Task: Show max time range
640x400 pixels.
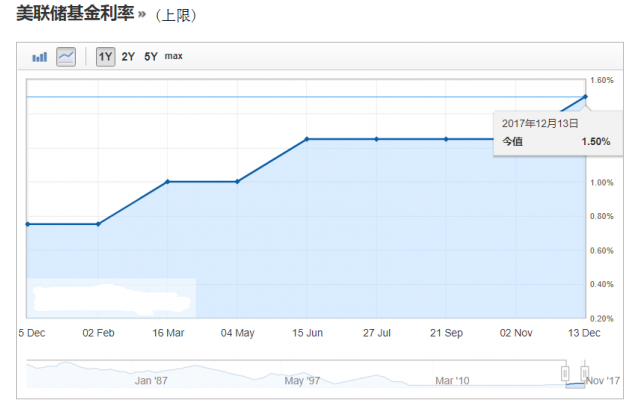Action: tap(173, 57)
